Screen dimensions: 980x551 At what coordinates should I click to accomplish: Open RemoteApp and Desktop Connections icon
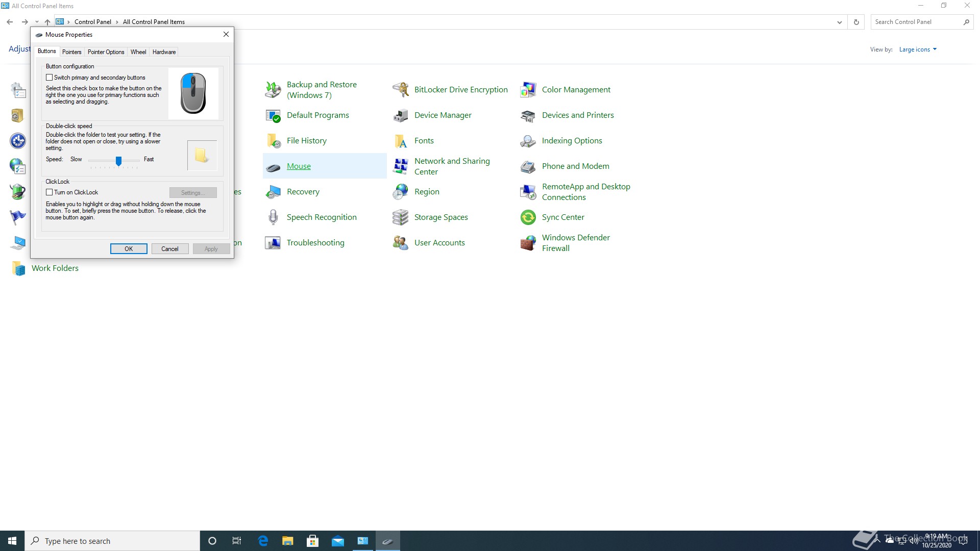528,192
